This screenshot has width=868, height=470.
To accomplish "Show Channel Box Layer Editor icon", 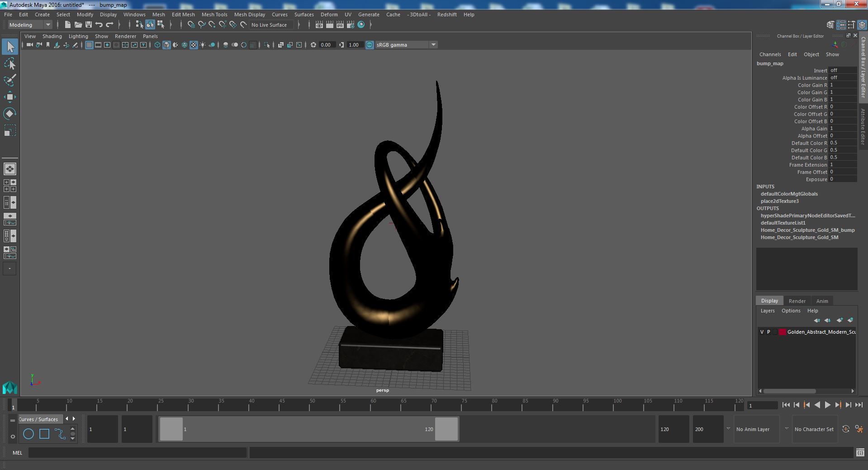I will pos(862,25).
